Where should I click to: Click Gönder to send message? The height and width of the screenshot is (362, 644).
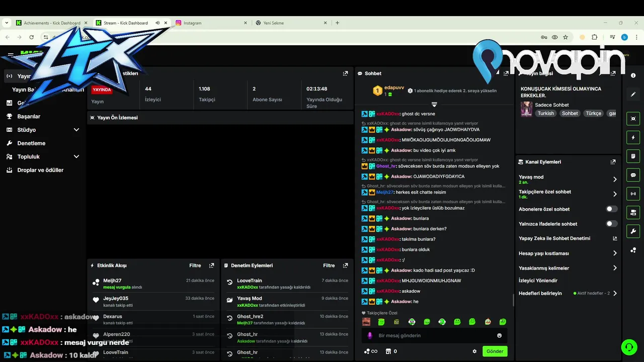[x=495, y=351]
